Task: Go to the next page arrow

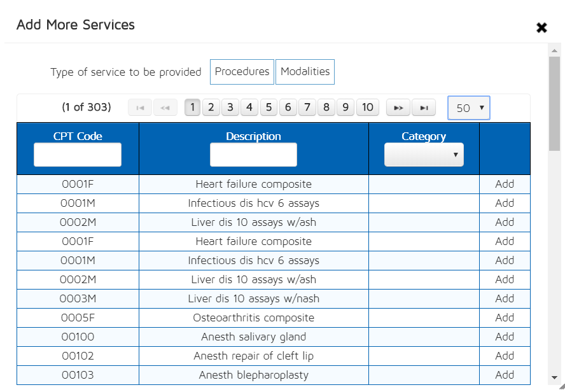Action: [x=398, y=108]
